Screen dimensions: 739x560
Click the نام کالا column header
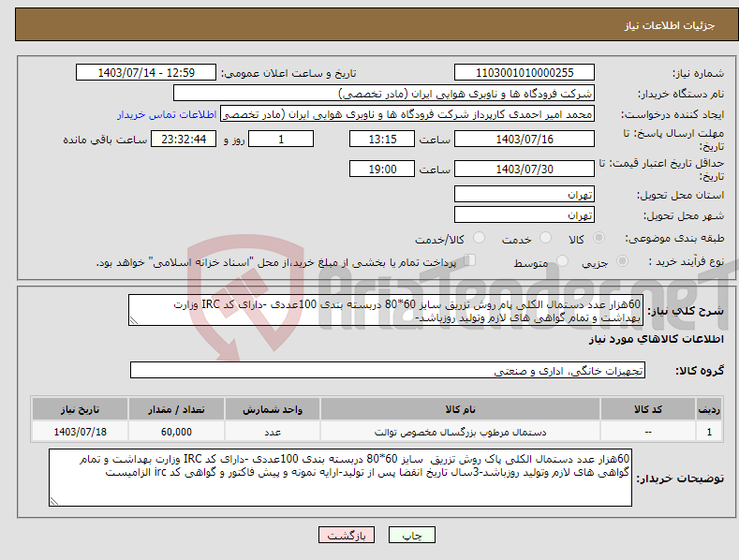(x=460, y=409)
